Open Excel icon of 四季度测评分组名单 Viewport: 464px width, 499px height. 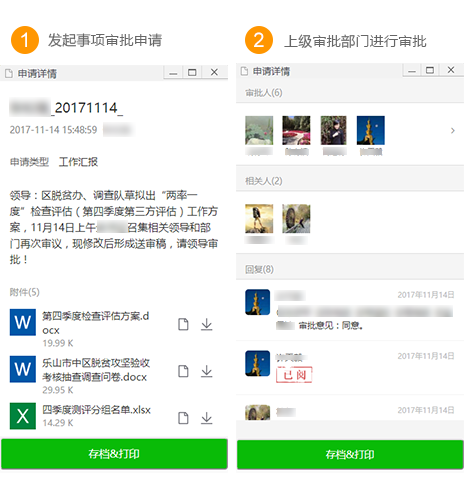pyautogui.click(x=23, y=416)
